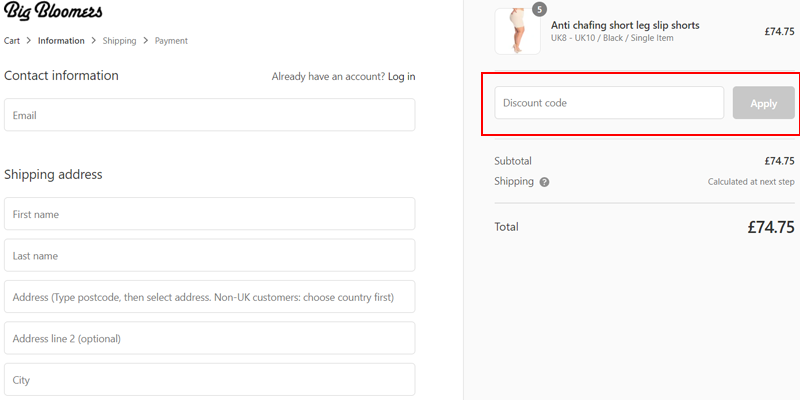The width and height of the screenshot is (800, 400).
Task: Click the Calculated at next step text
Action: tap(751, 182)
